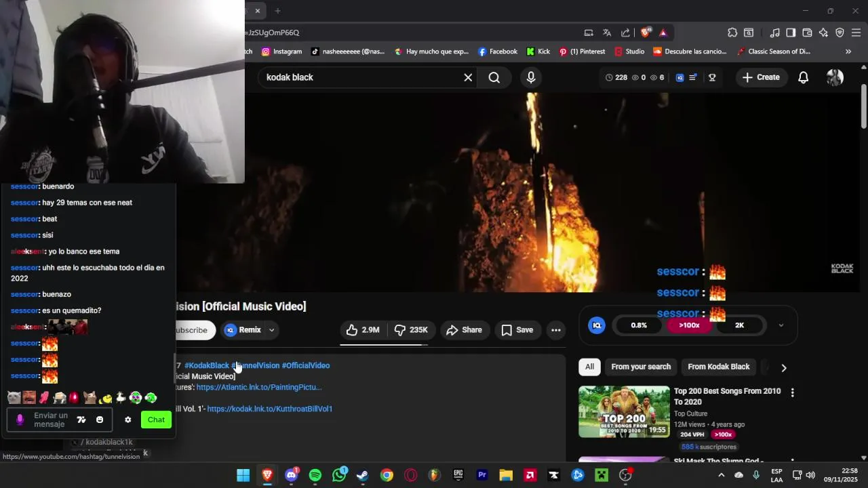868x488 pixels.
Task: Open options for Top 200 Best Songs video
Action: 792,392
